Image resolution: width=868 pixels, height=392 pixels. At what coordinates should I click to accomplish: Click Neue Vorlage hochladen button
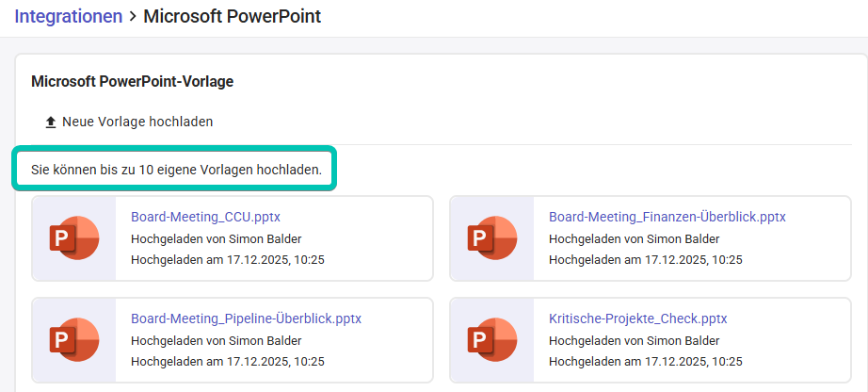click(x=129, y=122)
